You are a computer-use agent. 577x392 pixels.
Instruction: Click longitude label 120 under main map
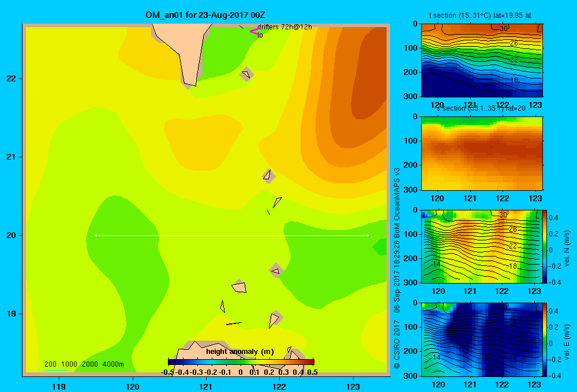tap(133, 387)
